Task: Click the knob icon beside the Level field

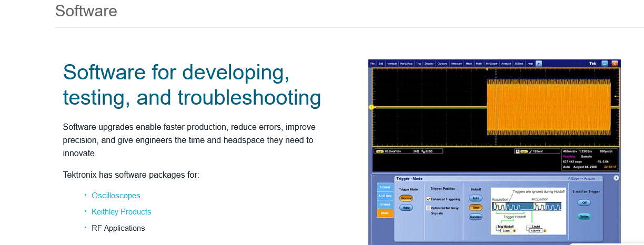Action: click(545, 231)
